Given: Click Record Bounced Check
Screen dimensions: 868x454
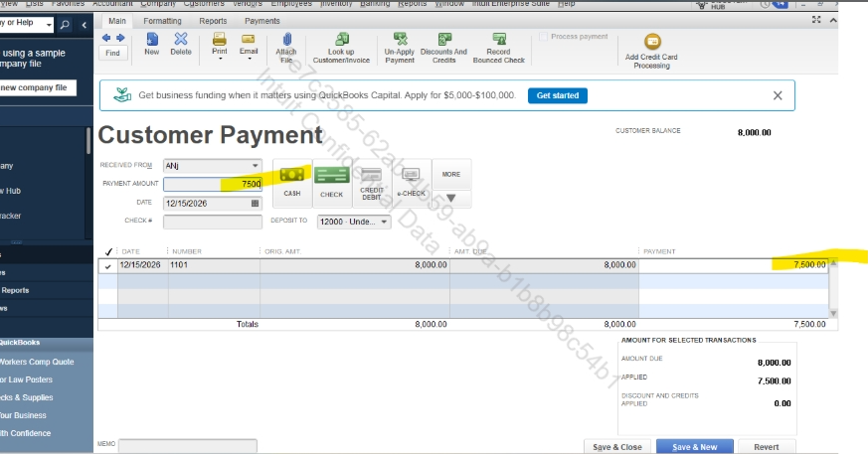Looking at the screenshot, I should [499, 48].
